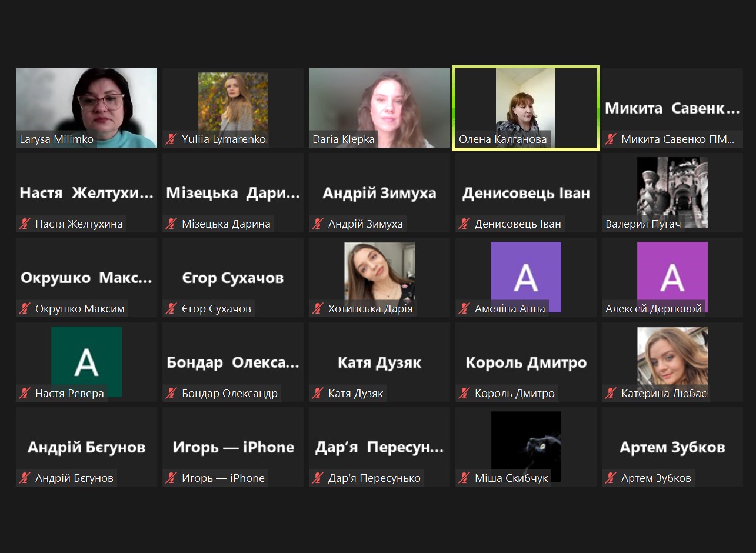Screen dimensions: 756x553
Task: Click muted mic icon beside Дар'я Пересунько label
Action: point(318,478)
